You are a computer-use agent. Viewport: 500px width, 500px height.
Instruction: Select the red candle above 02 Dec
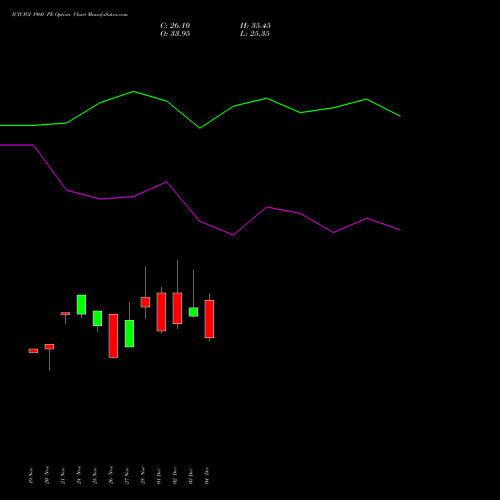tap(177, 308)
